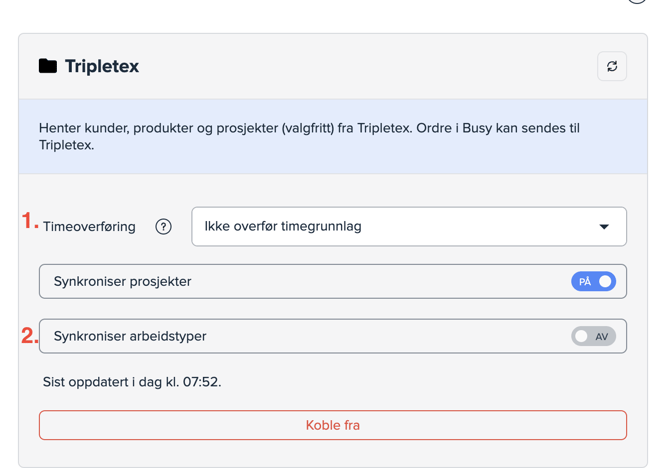Open the Timeoverføring help question mark
Screen dimensions: 670x468
(163, 227)
